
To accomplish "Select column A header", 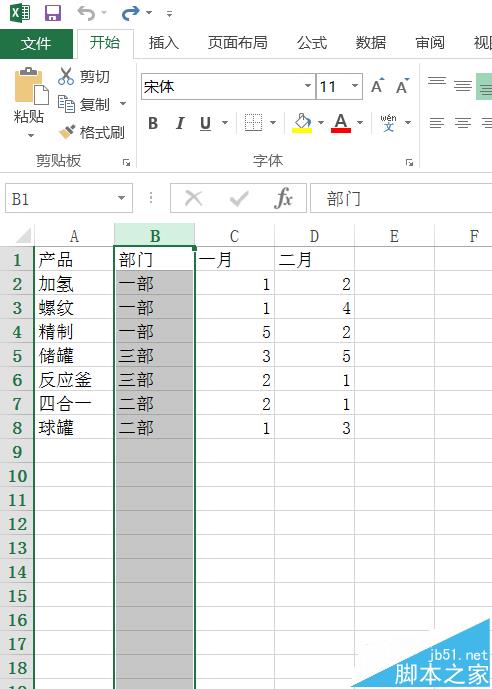I will 74,236.
